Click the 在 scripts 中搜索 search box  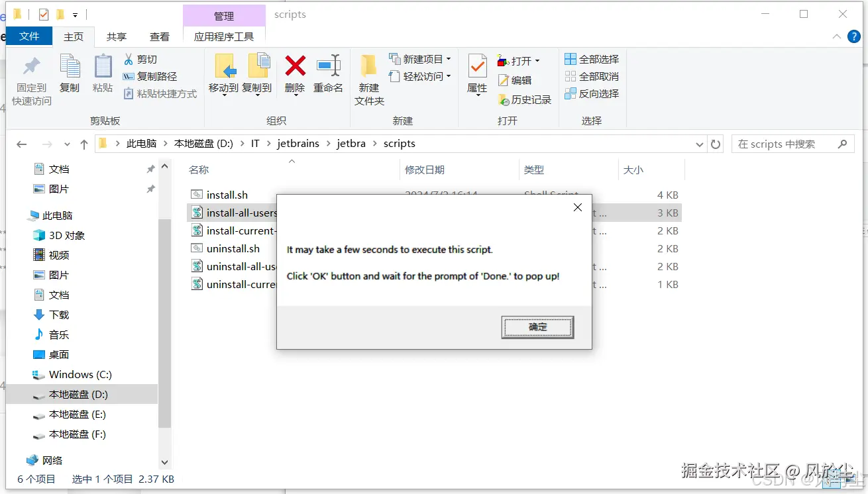click(792, 144)
